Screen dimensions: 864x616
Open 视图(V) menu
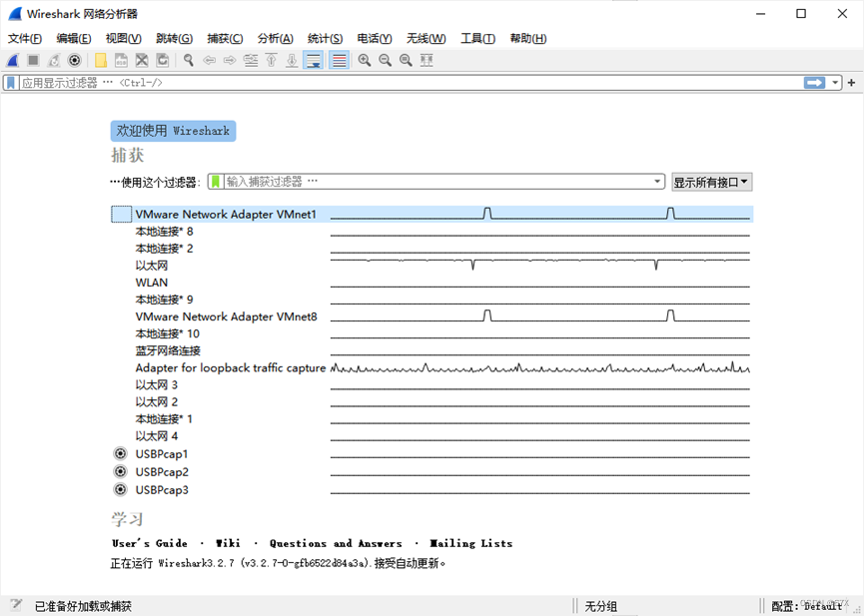click(x=124, y=38)
